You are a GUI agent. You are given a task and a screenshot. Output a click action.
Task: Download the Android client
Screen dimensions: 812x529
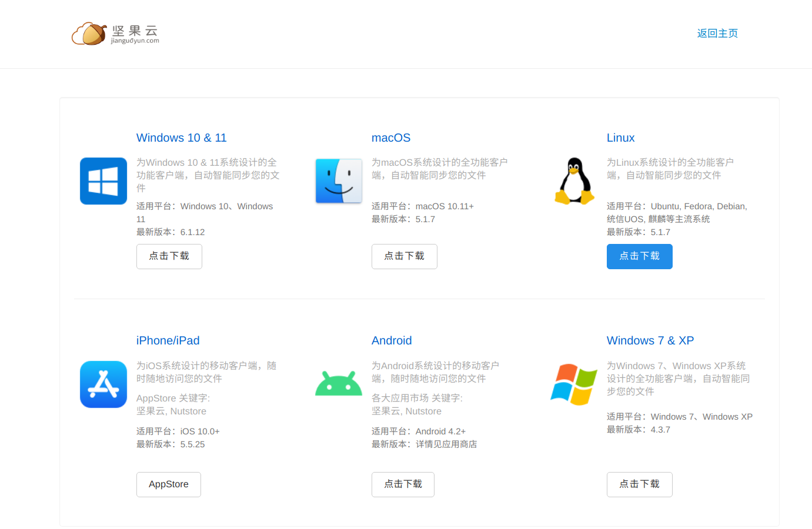403,484
